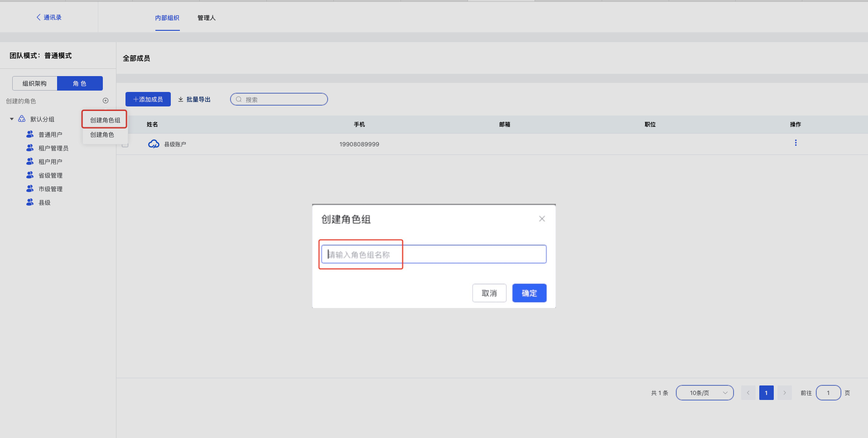Close the 创建角色组 dialog with X
868x438 pixels.
tap(542, 219)
